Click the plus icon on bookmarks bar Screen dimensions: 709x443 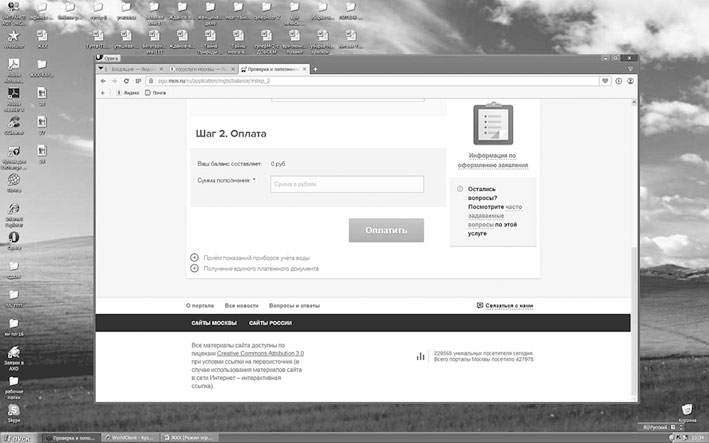pyautogui.click(x=103, y=93)
